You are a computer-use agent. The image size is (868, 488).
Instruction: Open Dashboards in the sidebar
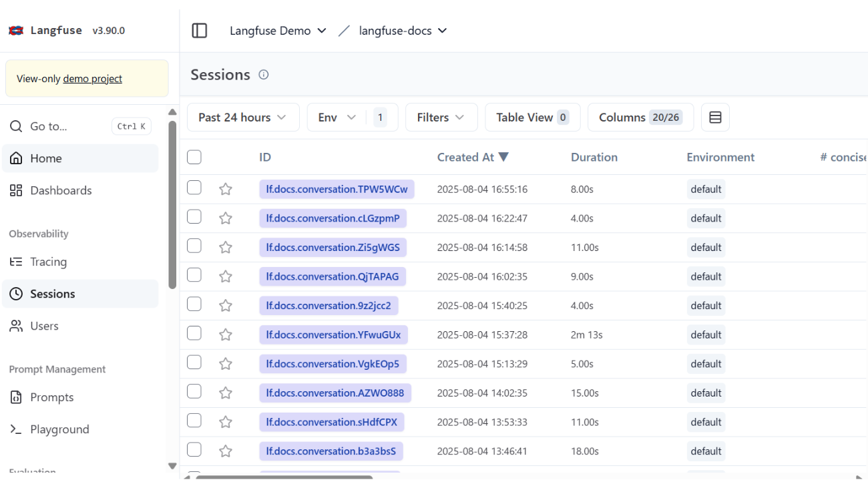click(x=80, y=190)
